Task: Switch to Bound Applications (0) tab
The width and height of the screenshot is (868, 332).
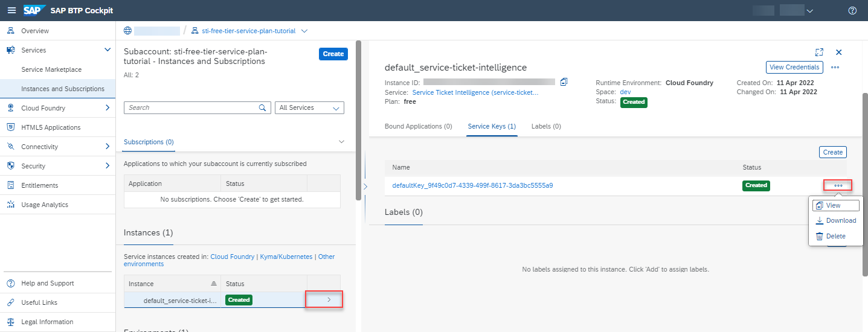Action: [x=418, y=127]
